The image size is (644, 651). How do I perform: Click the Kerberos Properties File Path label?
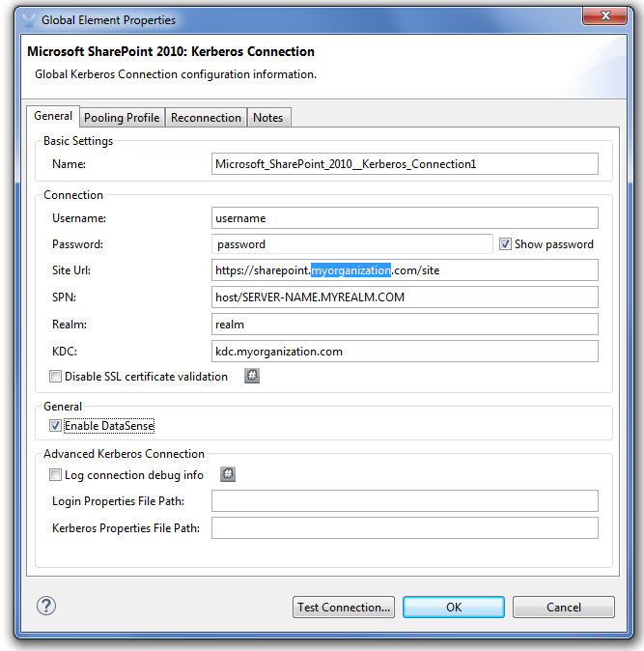126,528
